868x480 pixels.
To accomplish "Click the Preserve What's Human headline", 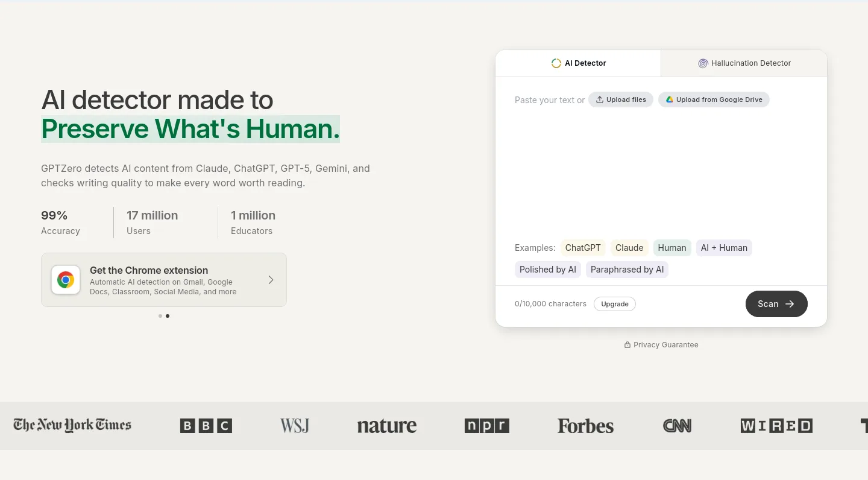I will tap(190, 129).
